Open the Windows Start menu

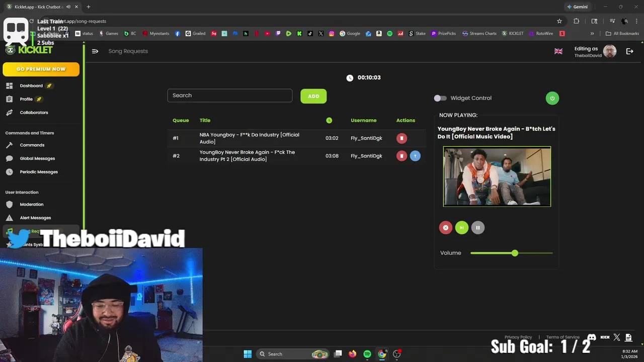point(248,354)
